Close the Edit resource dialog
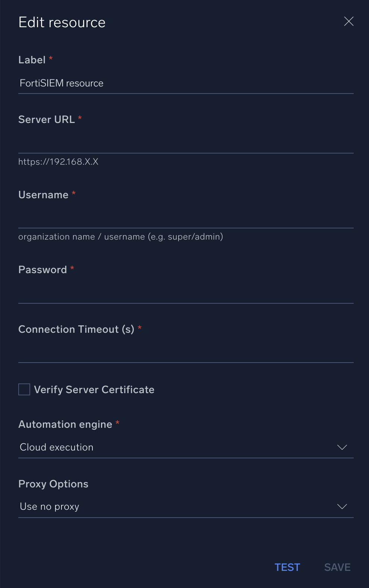 point(348,22)
